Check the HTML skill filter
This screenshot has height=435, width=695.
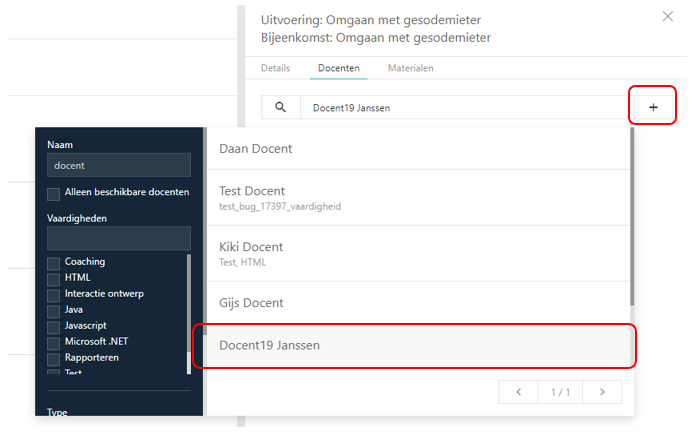(x=54, y=278)
